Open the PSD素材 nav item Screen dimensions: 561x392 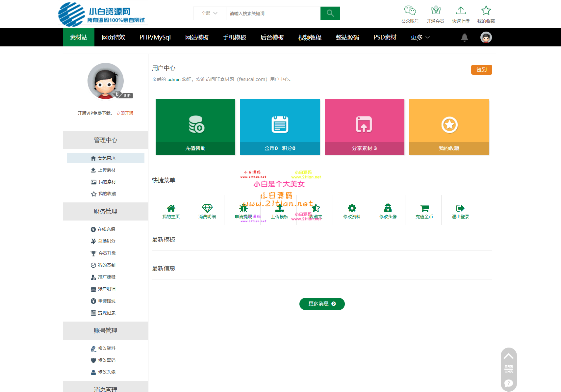385,37
